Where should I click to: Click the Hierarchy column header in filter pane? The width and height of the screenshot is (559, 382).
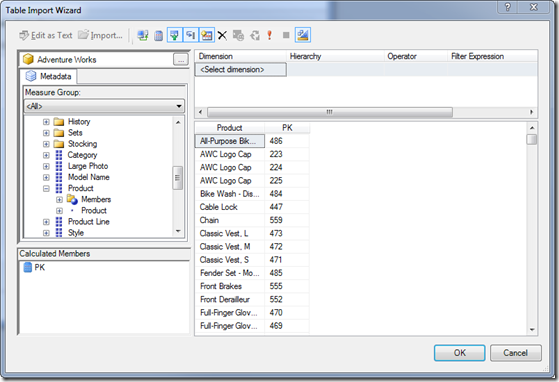point(335,56)
